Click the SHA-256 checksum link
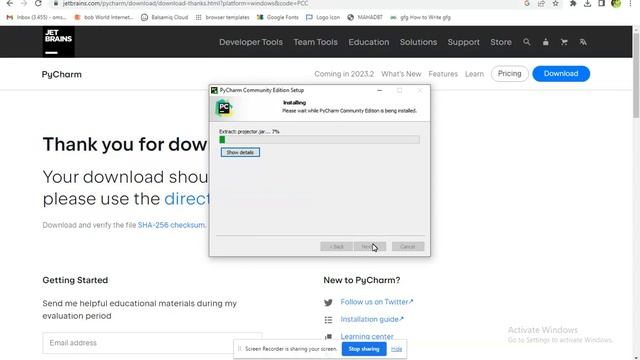Viewport: 640px width, 360px height. (171, 225)
